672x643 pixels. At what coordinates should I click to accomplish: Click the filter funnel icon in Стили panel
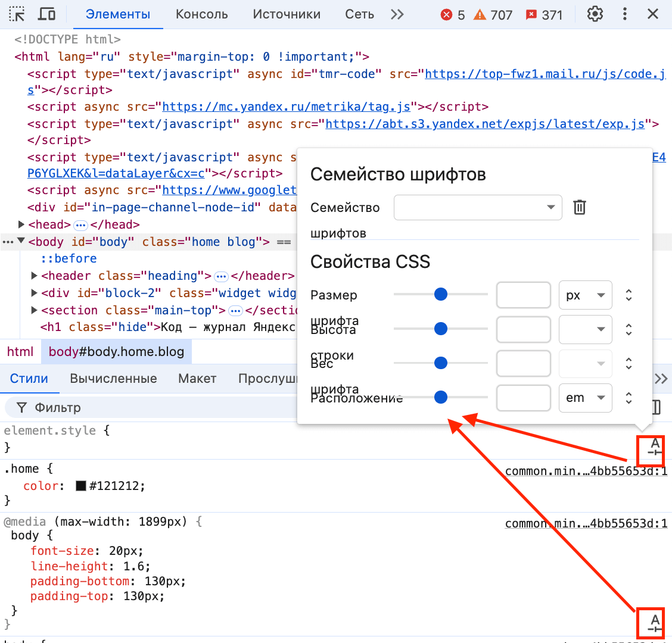[x=21, y=407]
